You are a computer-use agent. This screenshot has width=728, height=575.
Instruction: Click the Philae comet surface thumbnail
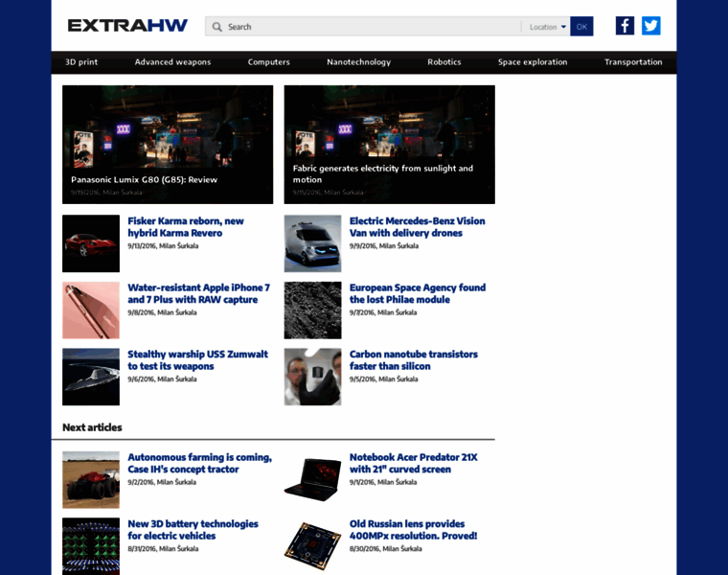pyautogui.click(x=312, y=310)
